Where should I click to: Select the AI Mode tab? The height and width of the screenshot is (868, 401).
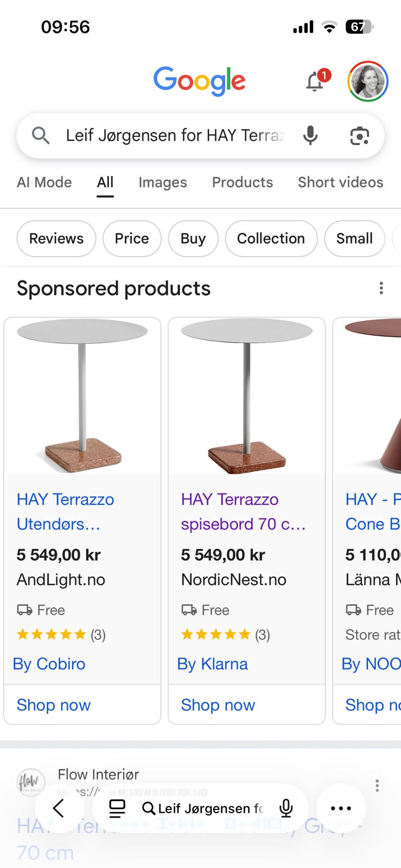[x=44, y=182]
